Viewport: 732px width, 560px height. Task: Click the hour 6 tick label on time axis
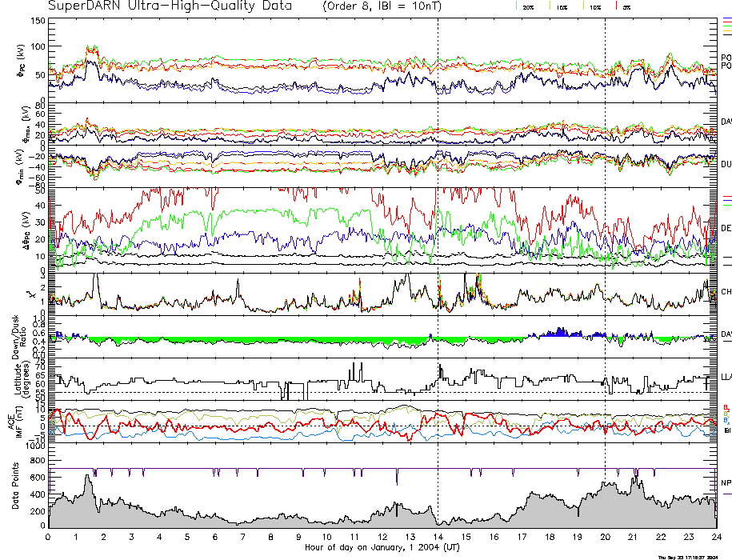215,537
